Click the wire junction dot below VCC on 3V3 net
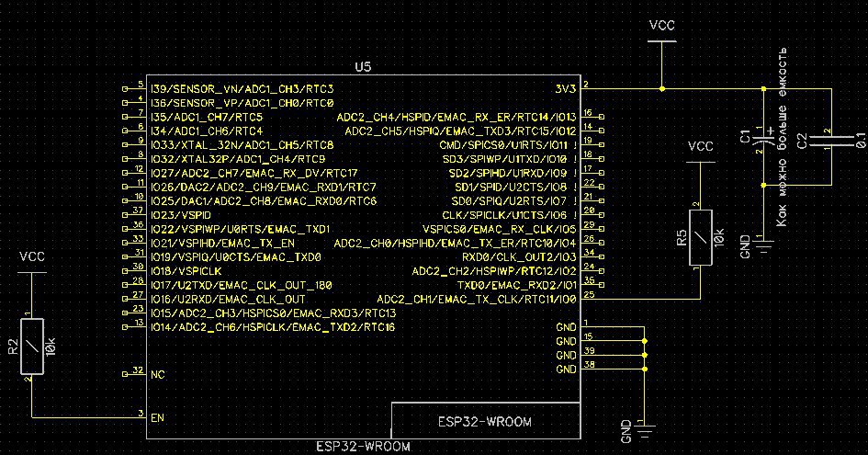 click(662, 88)
